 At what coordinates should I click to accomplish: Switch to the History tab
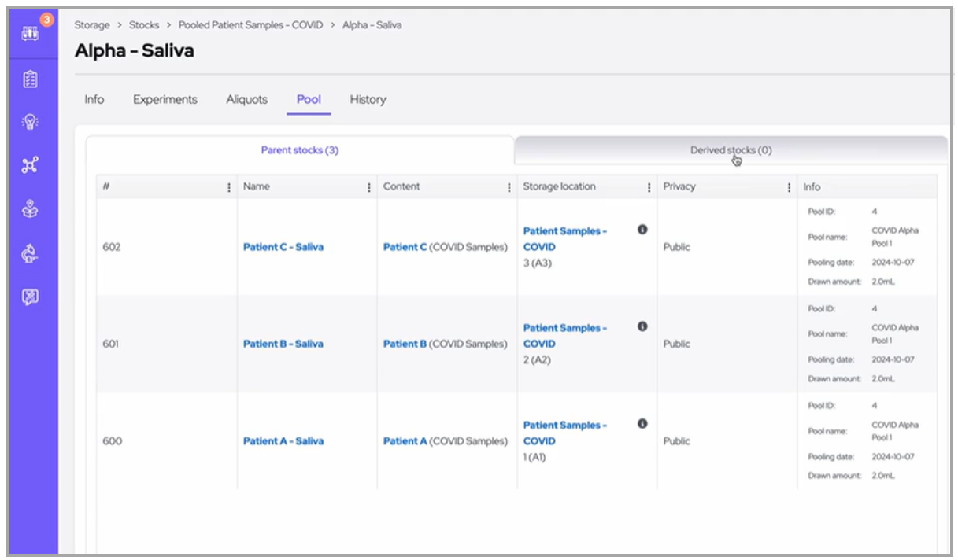click(x=368, y=100)
